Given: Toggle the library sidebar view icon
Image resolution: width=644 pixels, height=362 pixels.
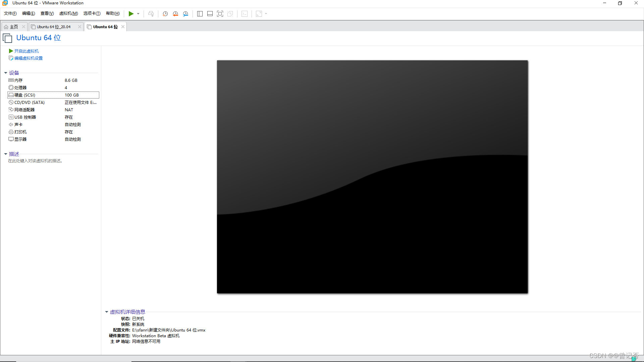Looking at the screenshot, I should point(200,14).
